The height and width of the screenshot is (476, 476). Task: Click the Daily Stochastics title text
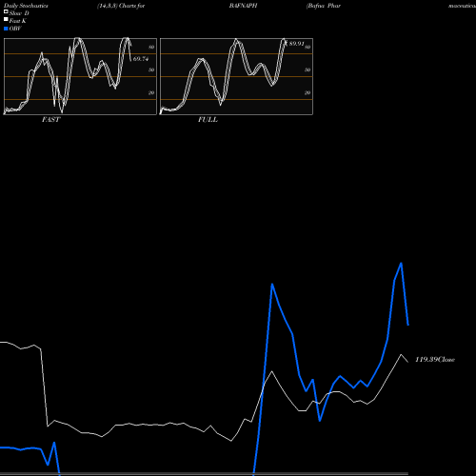[26, 6]
